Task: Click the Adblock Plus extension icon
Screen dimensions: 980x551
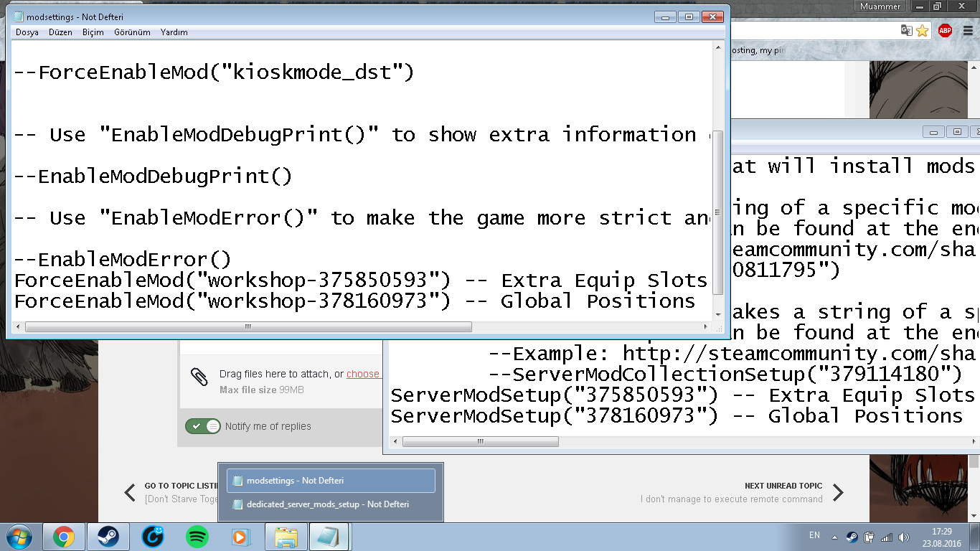Action: pyautogui.click(x=945, y=30)
